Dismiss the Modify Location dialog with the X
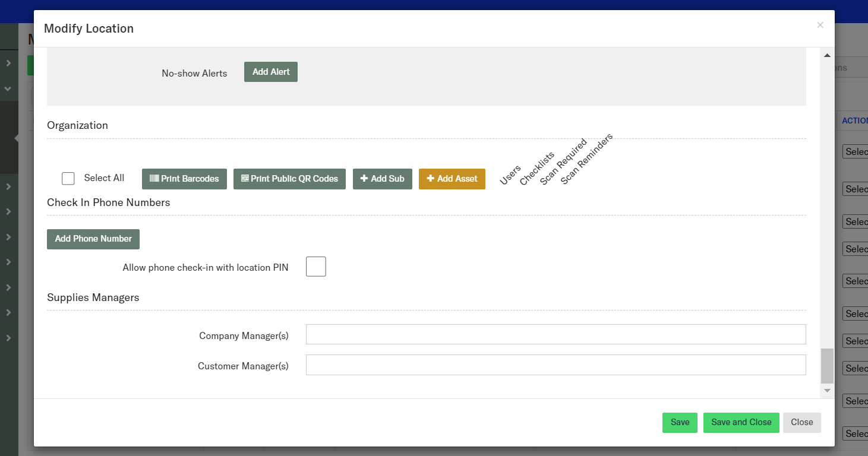The height and width of the screenshot is (456, 868). point(820,25)
